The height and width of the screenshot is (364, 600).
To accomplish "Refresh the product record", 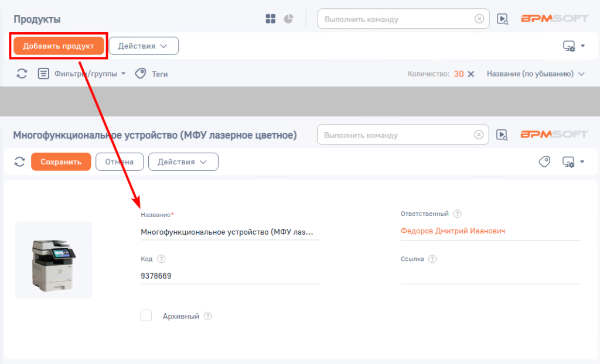I will 19,162.
